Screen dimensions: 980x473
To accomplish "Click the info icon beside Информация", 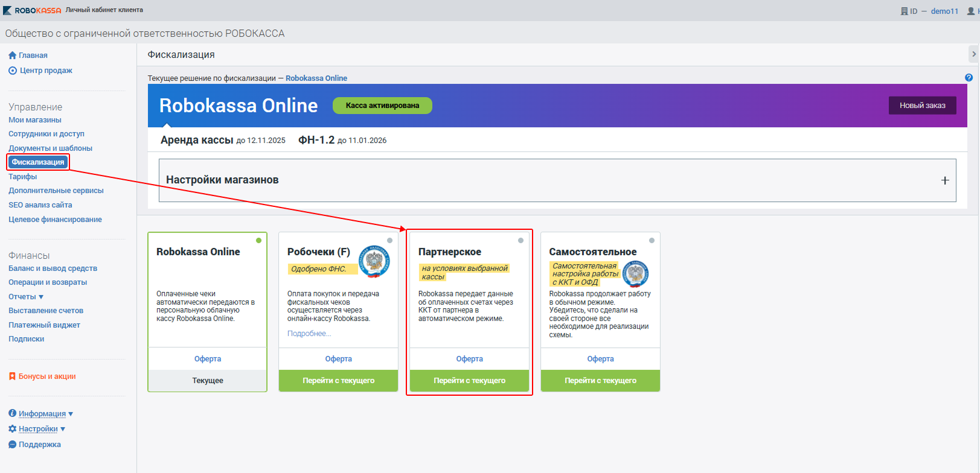I will (12, 413).
